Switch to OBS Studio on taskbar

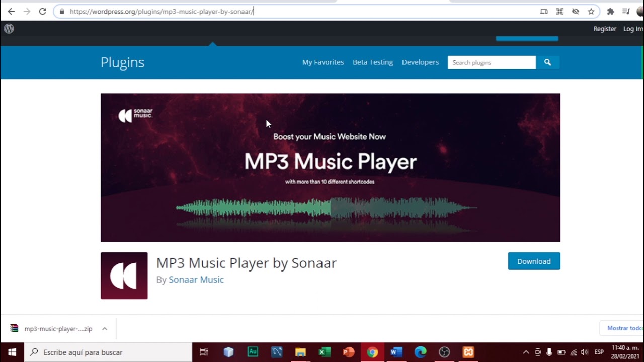click(444, 352)
